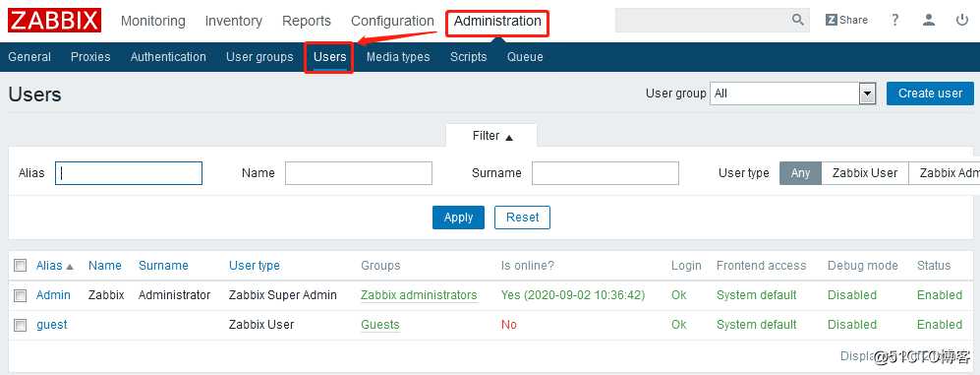Tick the checkbox for the Admin row
The height and width of the screenshot is (375, 980).
(21, 295)
